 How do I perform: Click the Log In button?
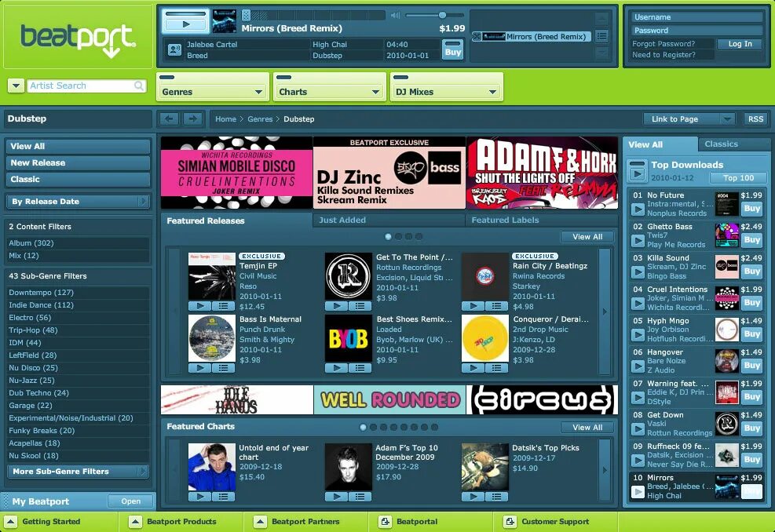[x=740, y=44]
